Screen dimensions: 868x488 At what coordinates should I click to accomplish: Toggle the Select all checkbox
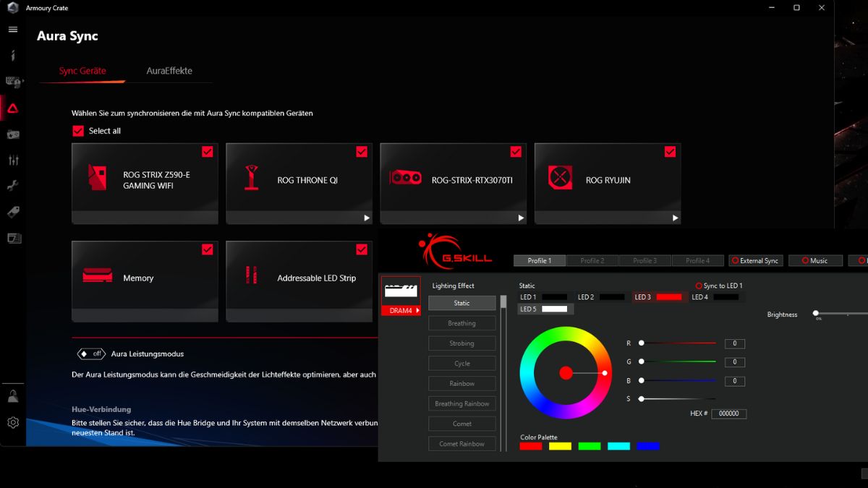click(x=78, y=131)
